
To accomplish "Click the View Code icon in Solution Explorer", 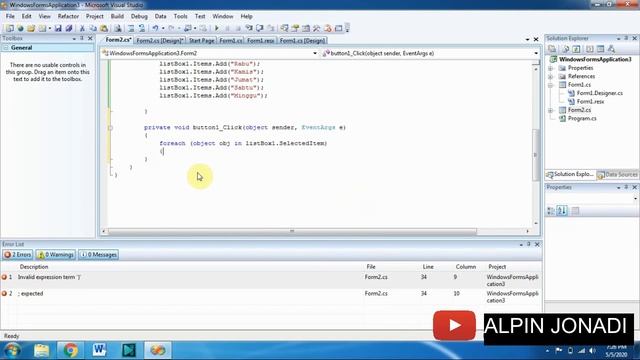I will [589, 49].
